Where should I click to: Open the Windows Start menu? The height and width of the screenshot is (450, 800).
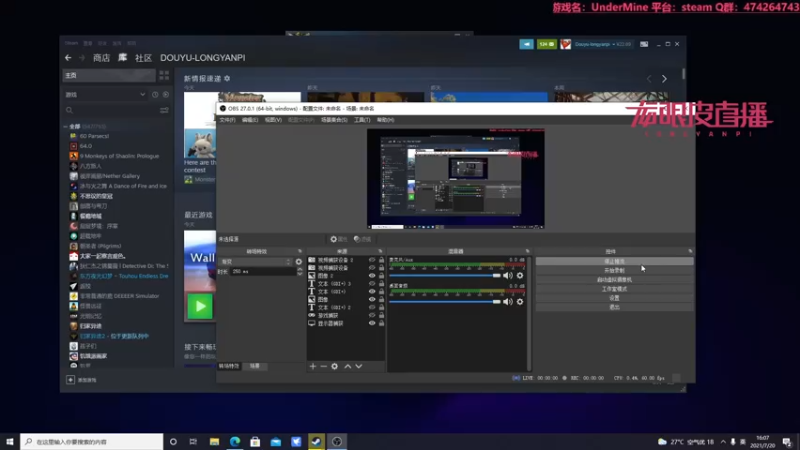click(10, 441)
